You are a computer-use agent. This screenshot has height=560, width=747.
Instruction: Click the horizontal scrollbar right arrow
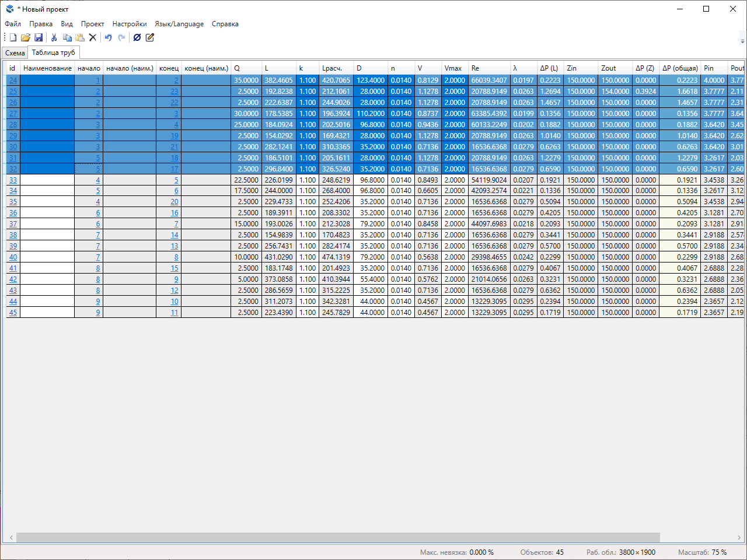pos(739,537)
